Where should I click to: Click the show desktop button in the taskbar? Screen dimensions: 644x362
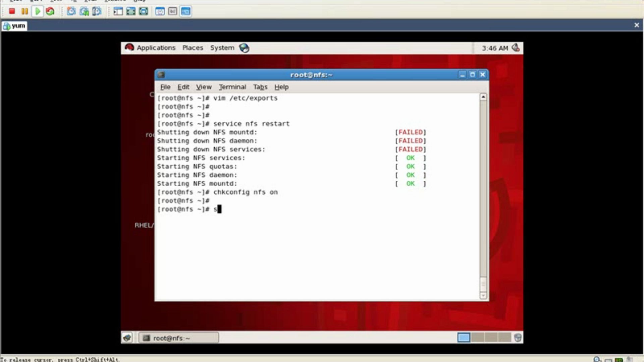[x=127, y=338]
